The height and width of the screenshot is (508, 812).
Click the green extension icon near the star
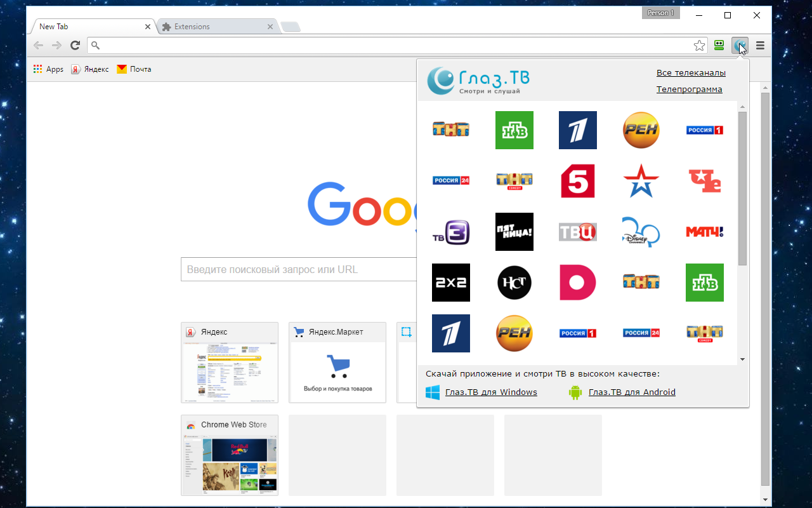coord(719,46)
